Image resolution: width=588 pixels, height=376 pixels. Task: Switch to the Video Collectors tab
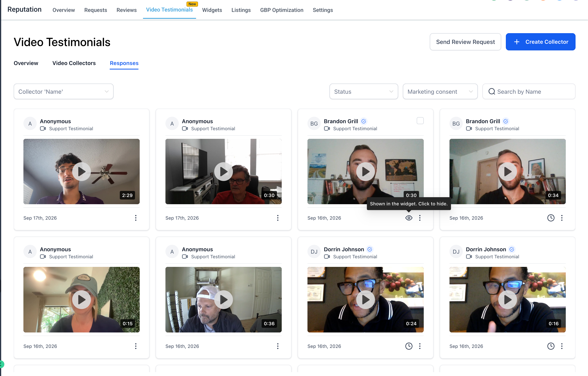click(x=74, y=63)
